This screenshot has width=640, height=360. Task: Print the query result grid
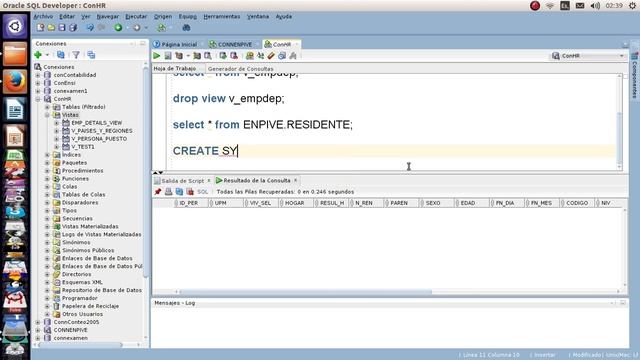pos(168,191)
